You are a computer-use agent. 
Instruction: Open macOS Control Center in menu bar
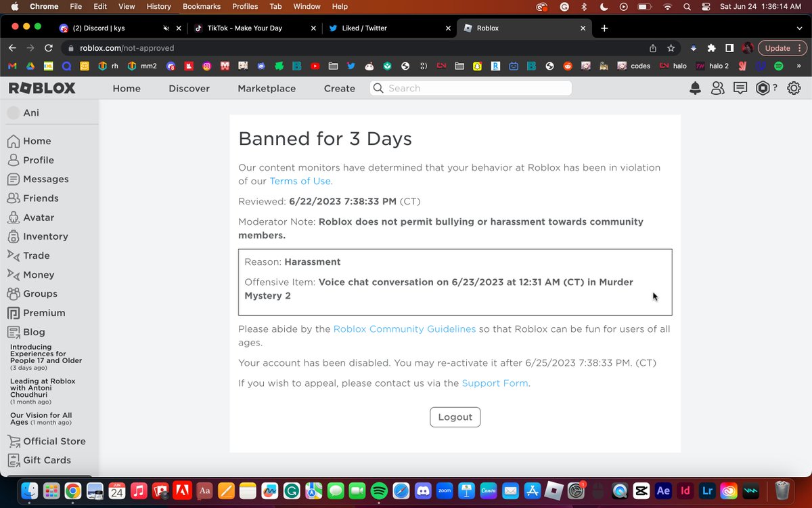[x=704, y=7]
